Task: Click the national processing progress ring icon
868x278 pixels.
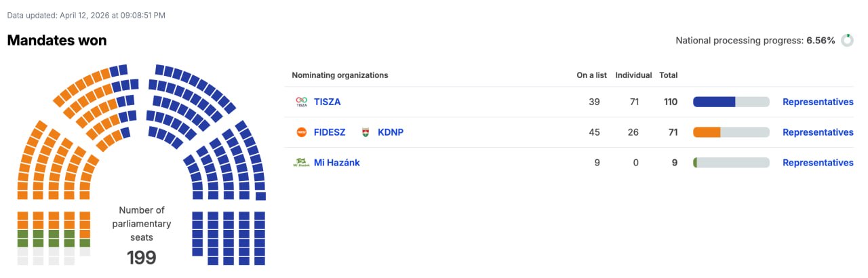Action: pyautogui.click(x=847, y=41)
